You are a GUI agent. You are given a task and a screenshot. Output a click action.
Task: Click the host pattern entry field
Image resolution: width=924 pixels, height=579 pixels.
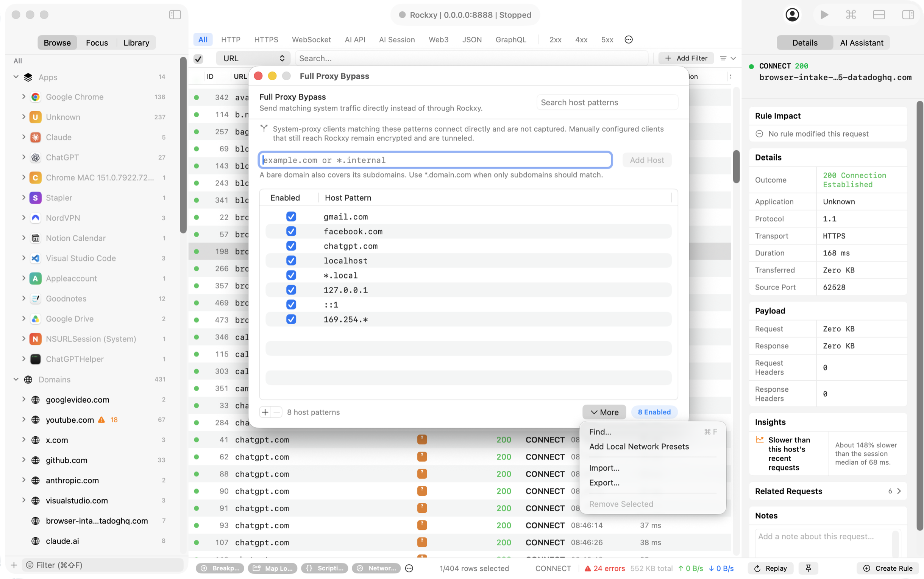[x=435, y=160]
